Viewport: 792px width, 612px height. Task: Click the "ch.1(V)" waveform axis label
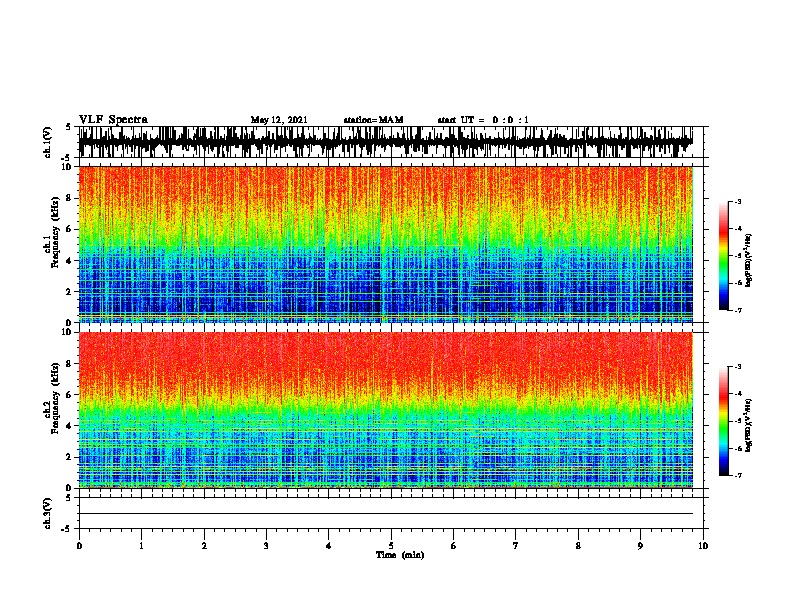47,142
